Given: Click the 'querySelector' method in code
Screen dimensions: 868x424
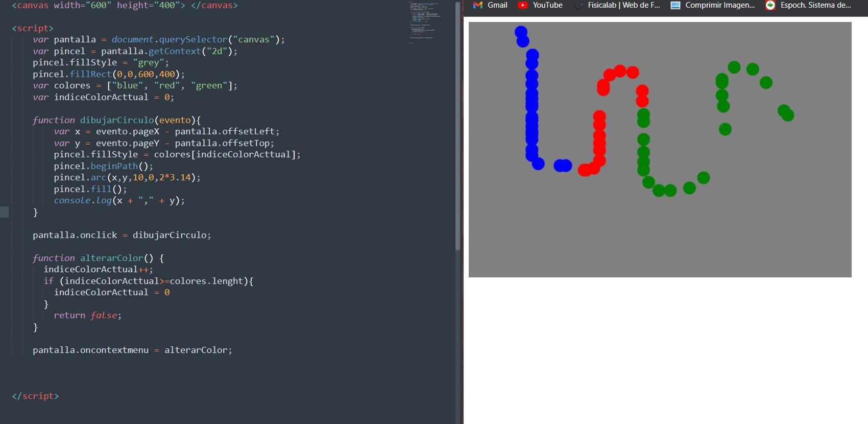Looking at the screenshot, I should (x=193, y=39).
